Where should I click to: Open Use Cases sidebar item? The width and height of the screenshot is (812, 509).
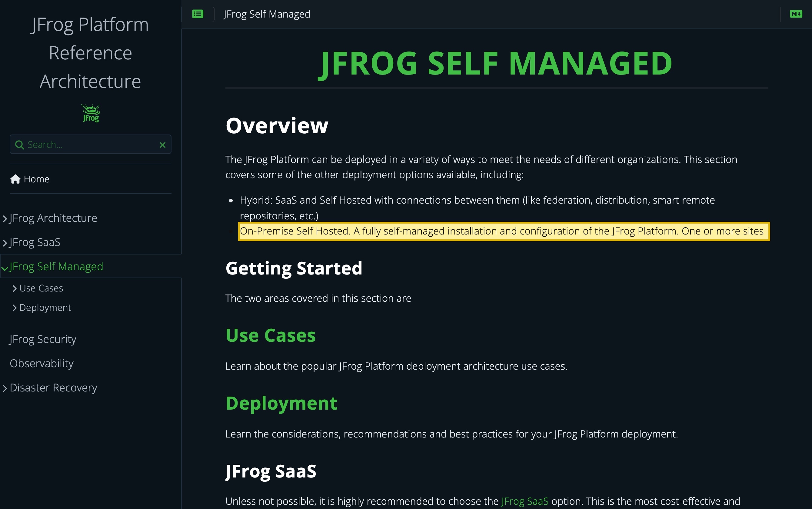[x=41, y=288]
